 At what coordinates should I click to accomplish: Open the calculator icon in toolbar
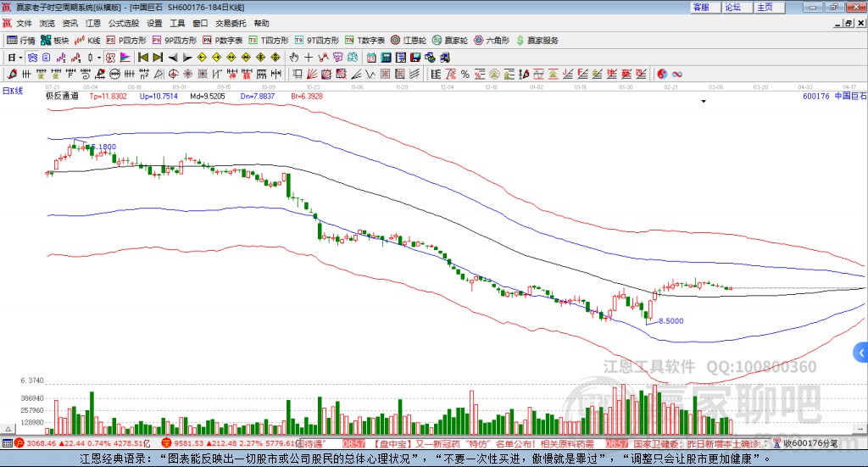coord(386,58)
